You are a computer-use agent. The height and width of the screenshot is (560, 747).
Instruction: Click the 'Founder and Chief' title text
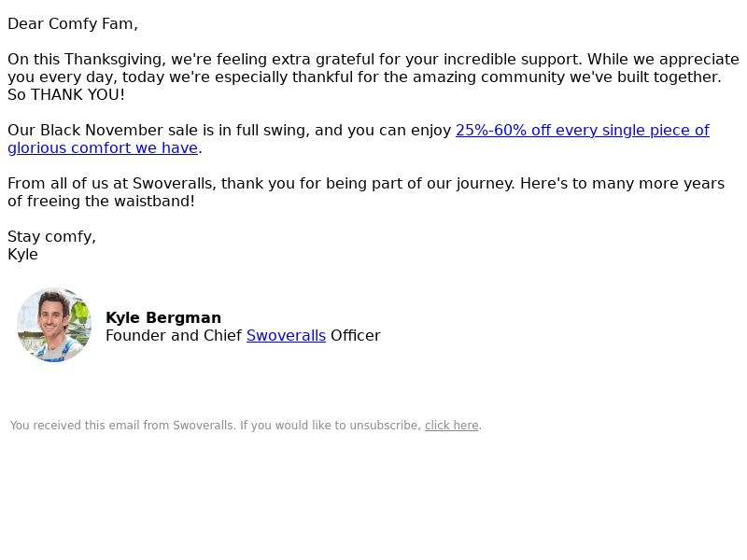(x=174, y=335)
